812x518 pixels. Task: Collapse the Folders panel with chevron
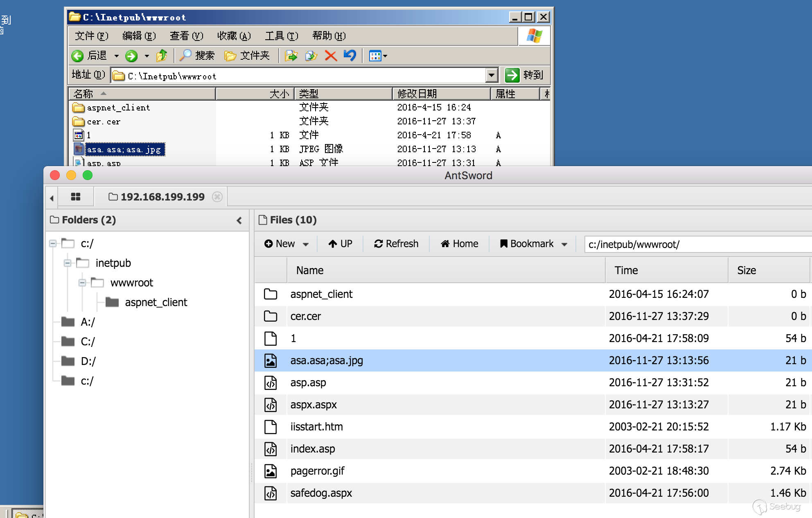click(239, 221)
